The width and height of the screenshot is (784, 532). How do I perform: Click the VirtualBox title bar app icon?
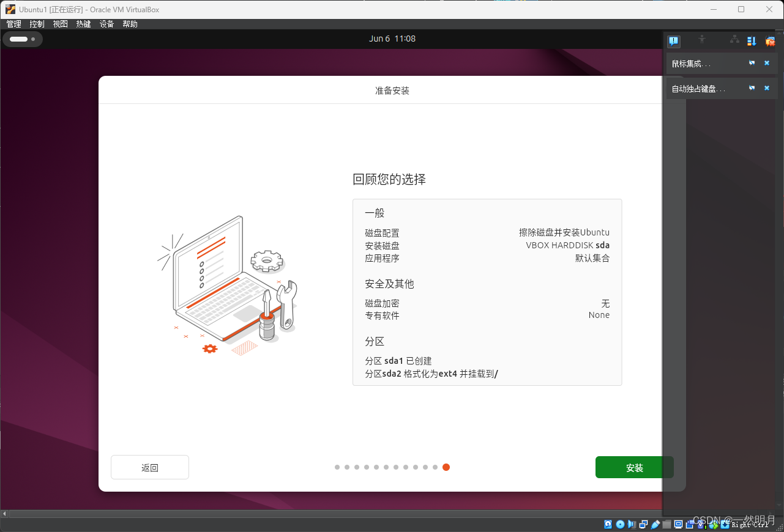point(10,9)
